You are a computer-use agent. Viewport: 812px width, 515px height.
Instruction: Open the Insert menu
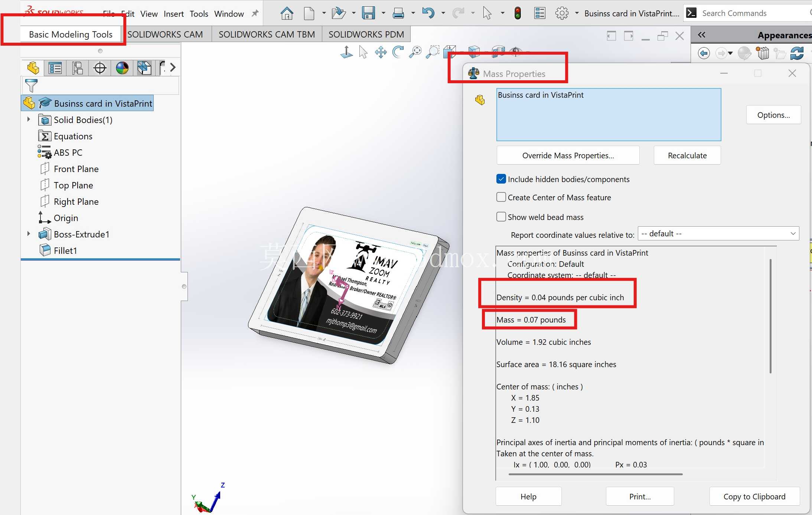tap(173, 14)
